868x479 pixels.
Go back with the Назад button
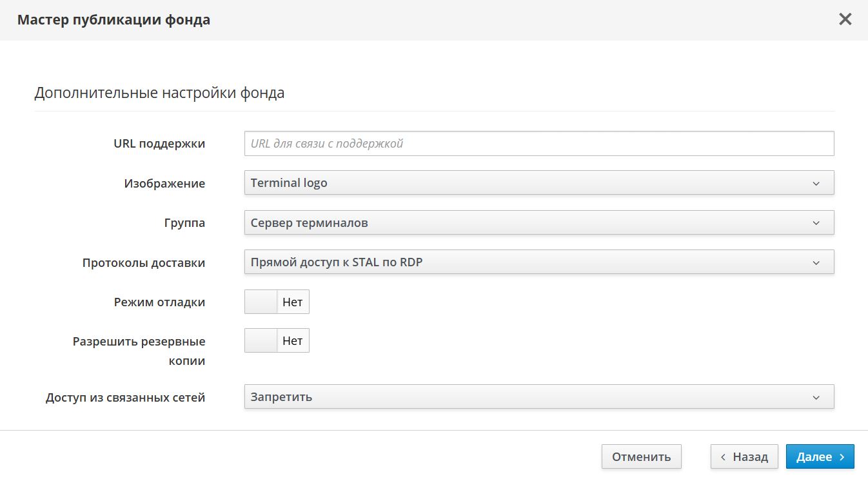tap(744, 457)
